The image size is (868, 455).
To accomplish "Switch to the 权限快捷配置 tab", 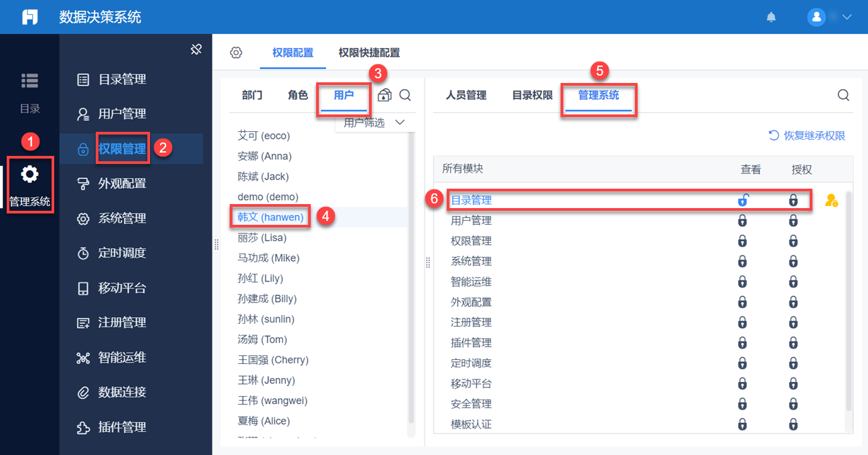I will point(369,53).
